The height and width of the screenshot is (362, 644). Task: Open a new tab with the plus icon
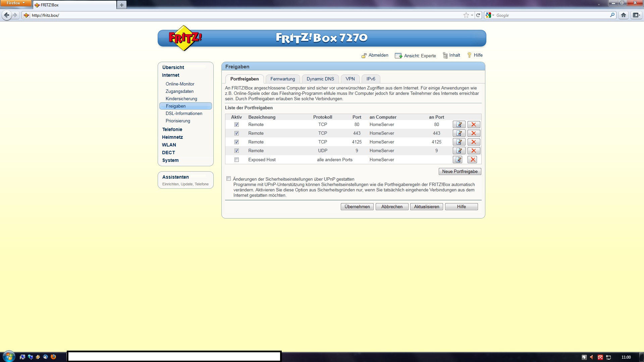pyautogui.click(x=122, y=5)
